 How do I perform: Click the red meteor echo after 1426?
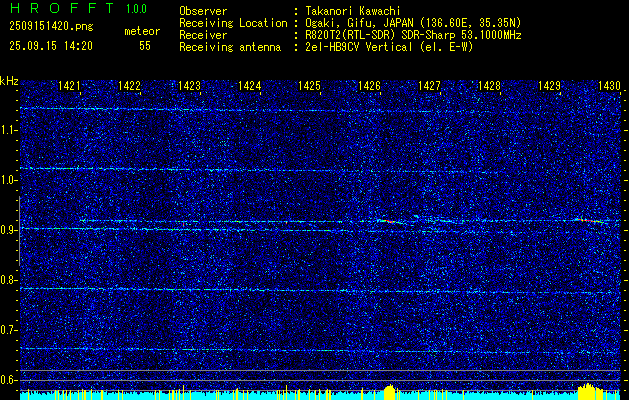[390, 221]
